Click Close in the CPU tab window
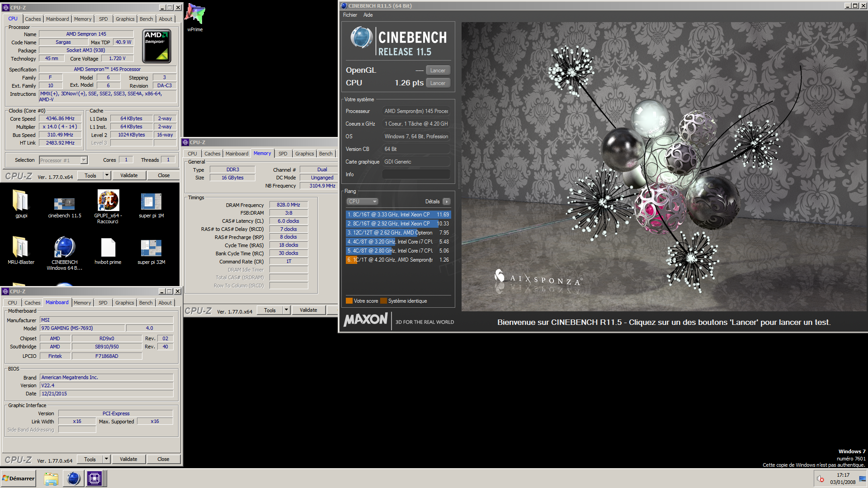868x488 pixels. coord(164,175)
